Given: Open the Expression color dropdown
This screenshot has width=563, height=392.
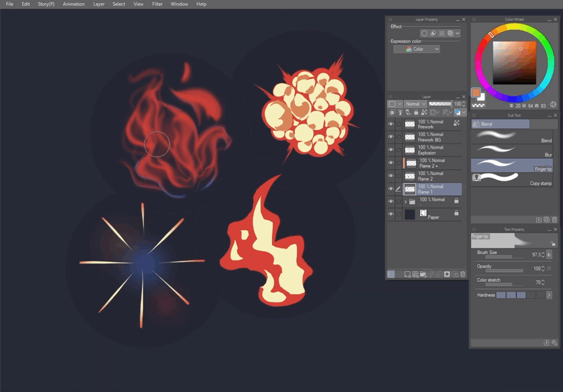Looking at the screenshot, I should pyautogui.click(x=416, y=49).
